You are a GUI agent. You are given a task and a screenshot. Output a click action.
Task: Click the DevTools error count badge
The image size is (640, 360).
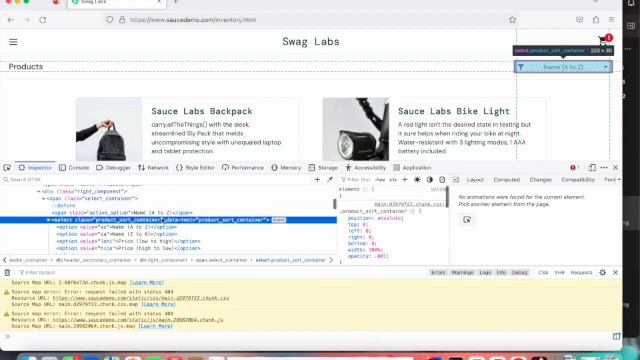[575, 167]
